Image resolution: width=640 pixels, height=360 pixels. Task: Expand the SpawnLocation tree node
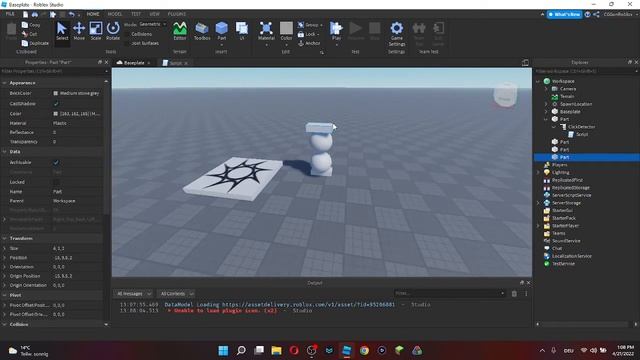(x=546, y=104)
